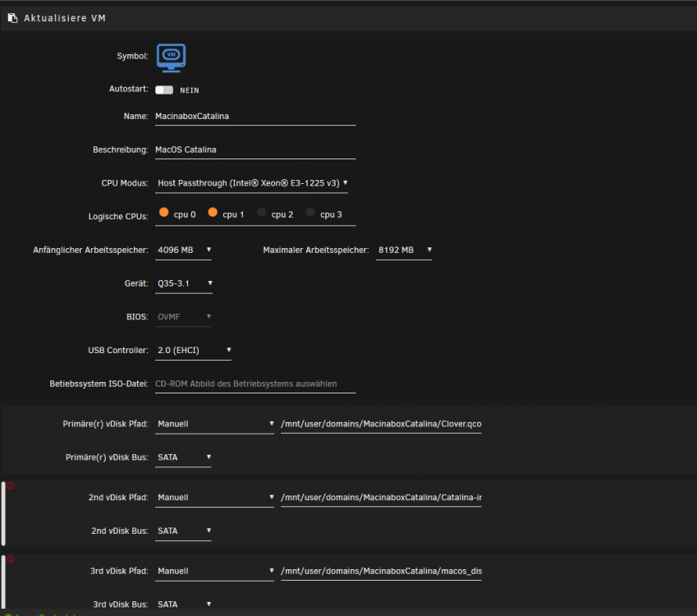Click primary vDisk path Clover.qco field
Screen dimensions: 697x616
coord(381,424)
